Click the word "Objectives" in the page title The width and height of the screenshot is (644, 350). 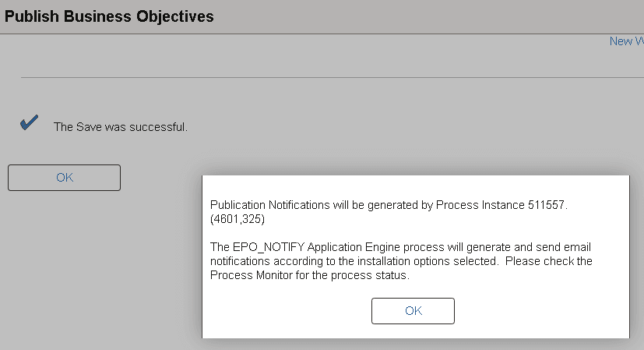click(x=174, y=16)
